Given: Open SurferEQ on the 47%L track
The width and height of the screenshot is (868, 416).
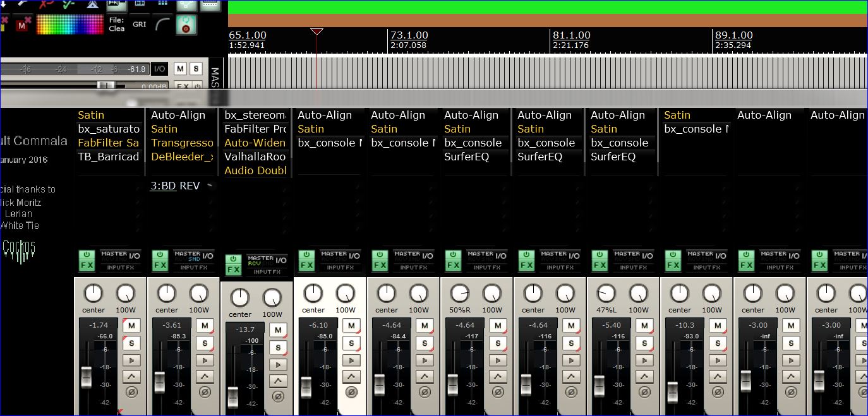Looking at the screenshot, I should pyautogui.click(x=613, y=157).
